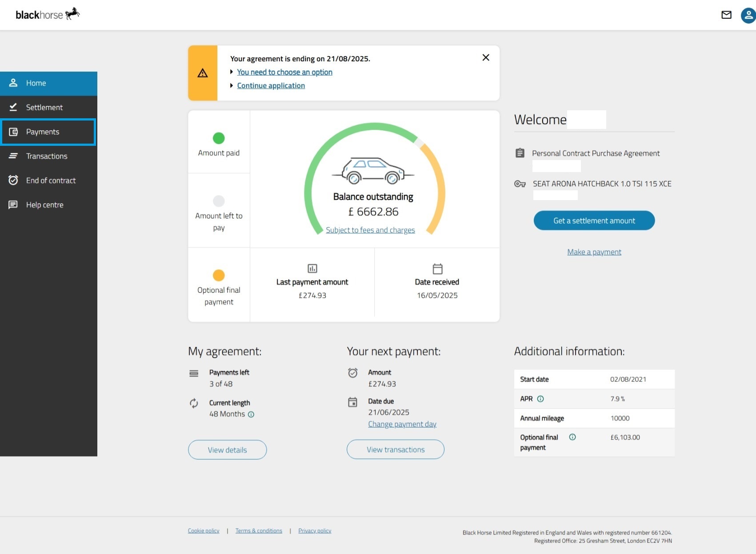Click the Current length refresh icon
Screen dimensions: 756x554
pyautogui.click(x=194, y=403)
